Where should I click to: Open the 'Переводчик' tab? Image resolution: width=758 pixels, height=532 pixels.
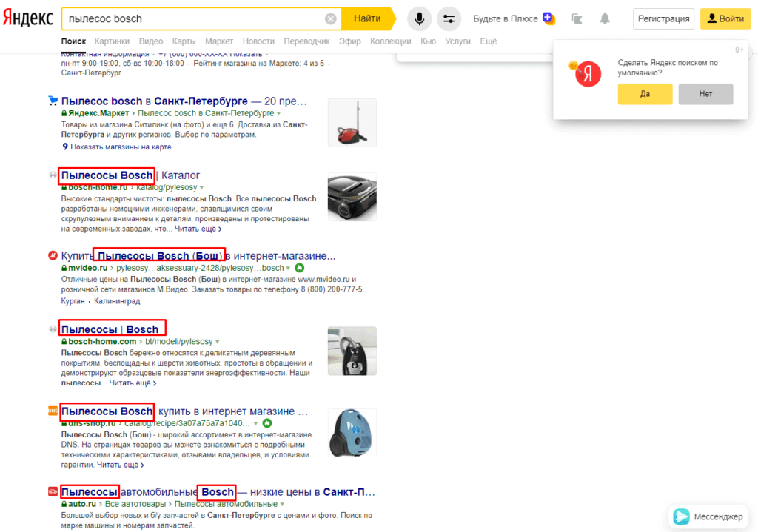click(x=306, y=41)
